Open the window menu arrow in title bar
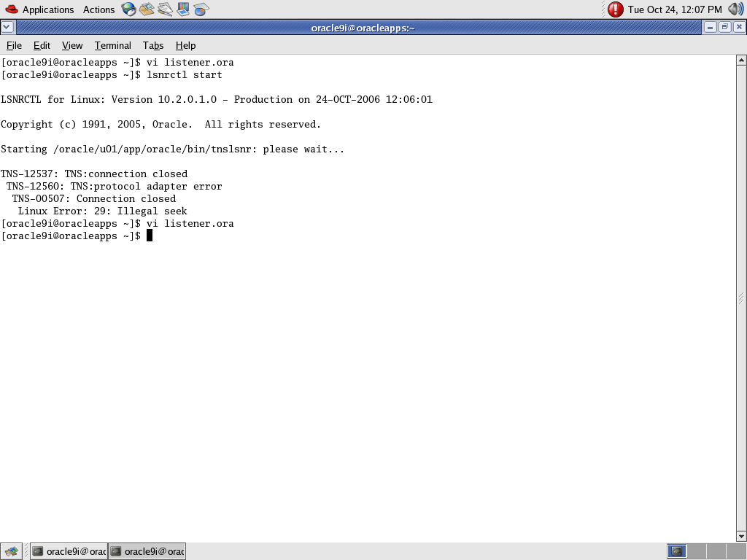747x560 pixels. pyautogui.click(x=7, y=28)
